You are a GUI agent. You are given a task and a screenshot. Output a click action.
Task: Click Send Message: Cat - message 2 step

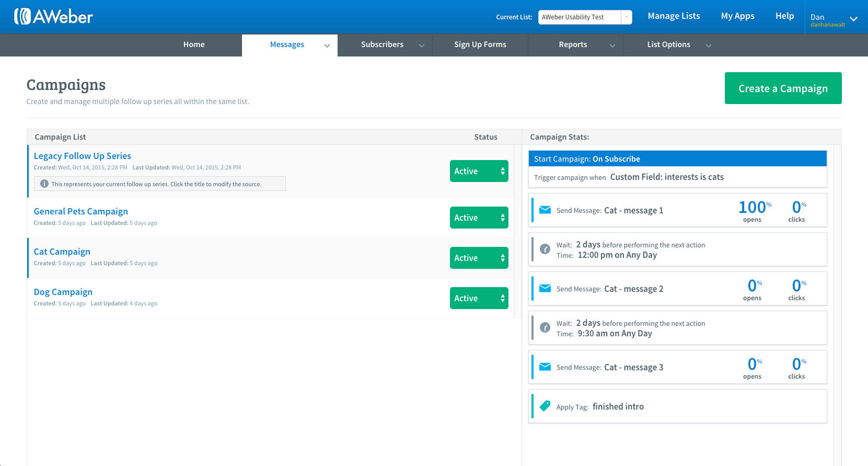[x=677, y=289]
